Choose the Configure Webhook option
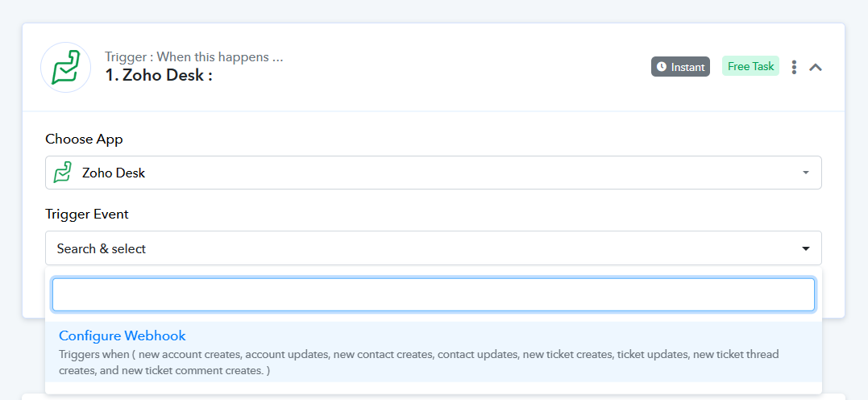 pyautogui.click(x=123, y=335)
